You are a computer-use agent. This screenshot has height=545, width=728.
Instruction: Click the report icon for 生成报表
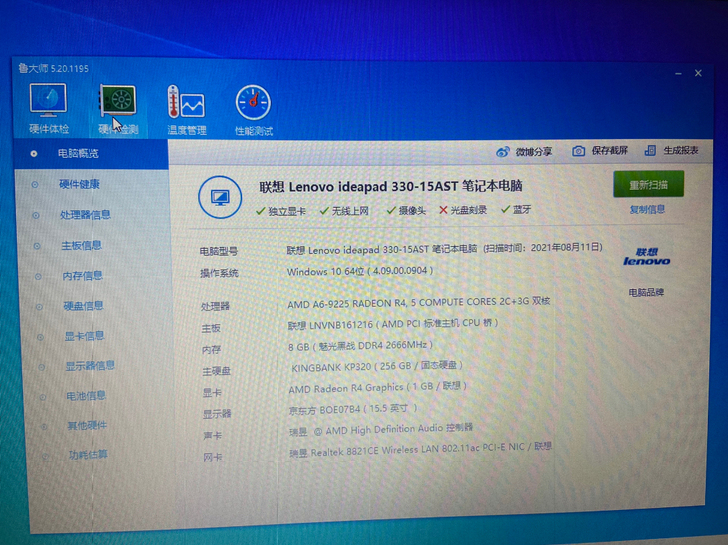pyautogui.click(x=650, y=150)
